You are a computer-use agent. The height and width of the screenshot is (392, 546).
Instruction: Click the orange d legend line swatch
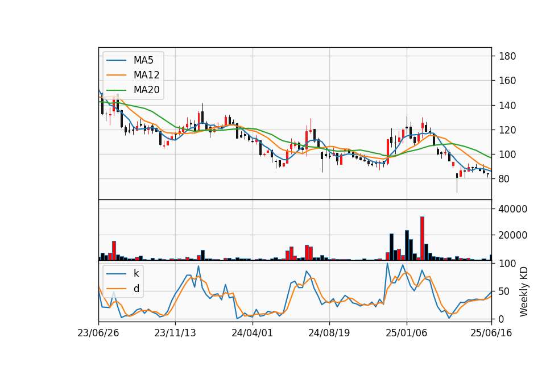pyautogui.click(x=116, y=289)
